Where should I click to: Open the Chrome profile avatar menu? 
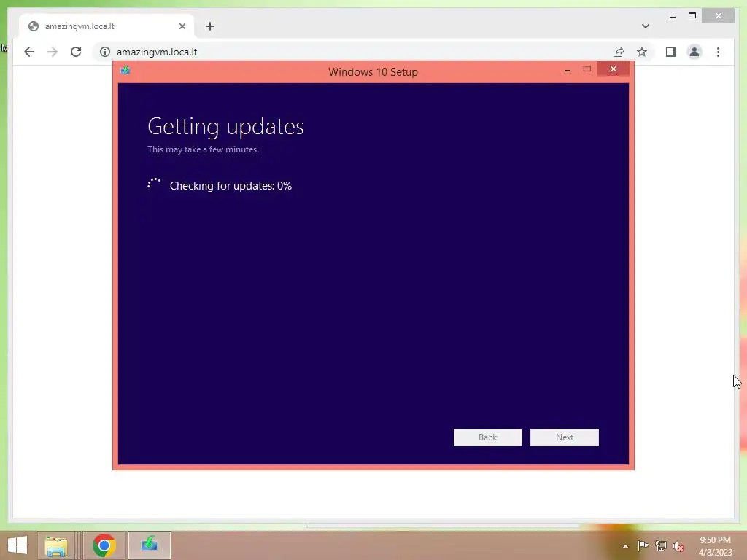[x=694, y=52]
